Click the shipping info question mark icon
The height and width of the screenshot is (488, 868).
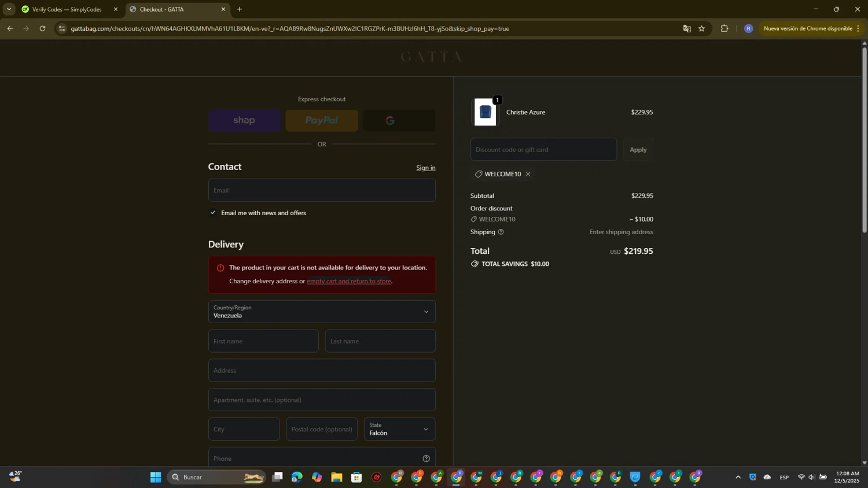pyautogui.click(x=501, y=232)
